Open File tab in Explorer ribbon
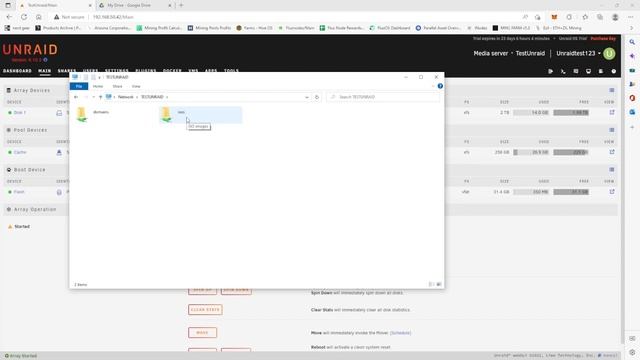Screen dimensions: 640x360 pos(79,86)
